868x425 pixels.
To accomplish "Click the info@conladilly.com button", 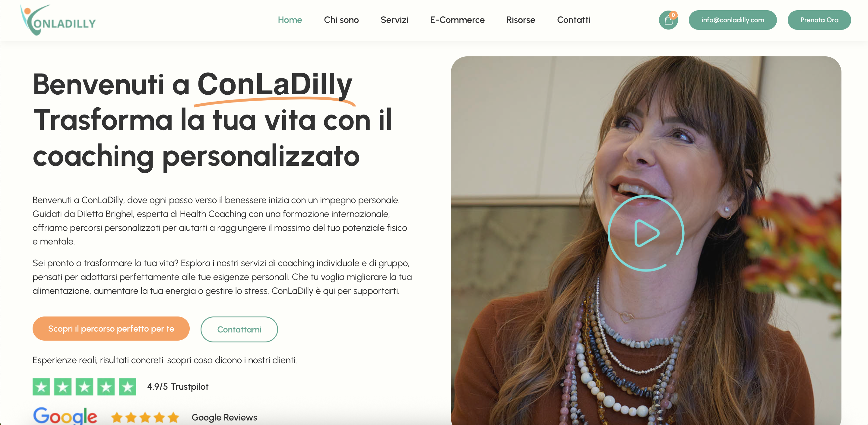I will [x=733, y=20].
